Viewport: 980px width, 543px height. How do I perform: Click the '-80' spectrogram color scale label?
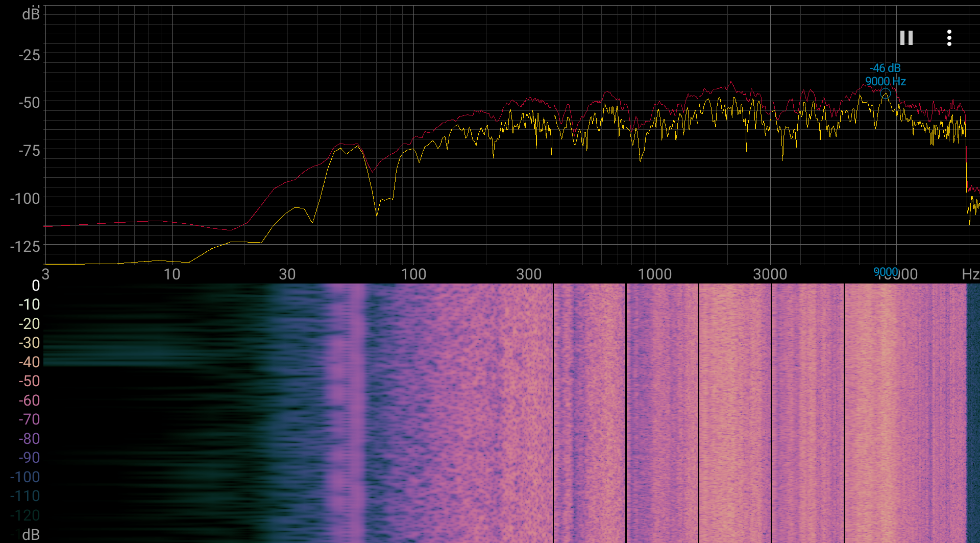click(x=30, y=439)
